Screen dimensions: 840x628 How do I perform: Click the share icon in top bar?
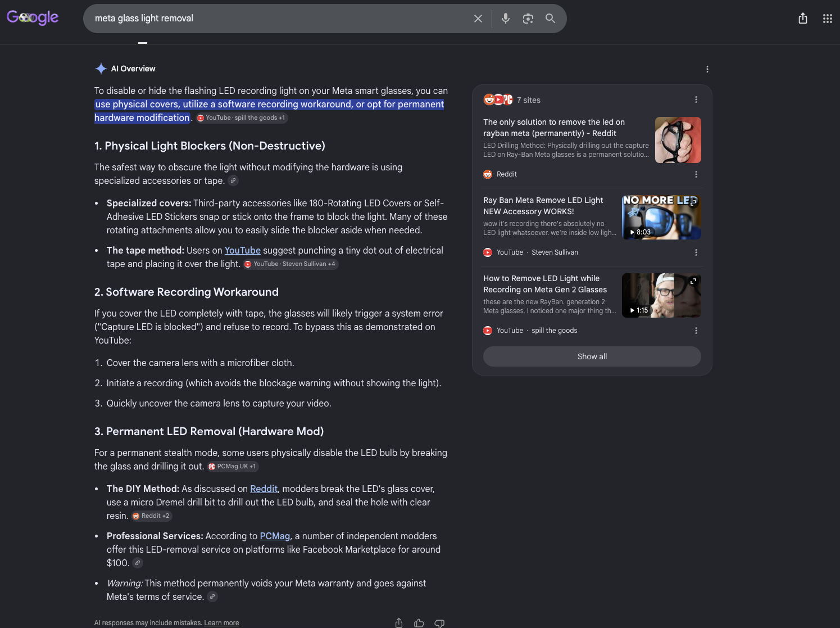click(803, 19)
